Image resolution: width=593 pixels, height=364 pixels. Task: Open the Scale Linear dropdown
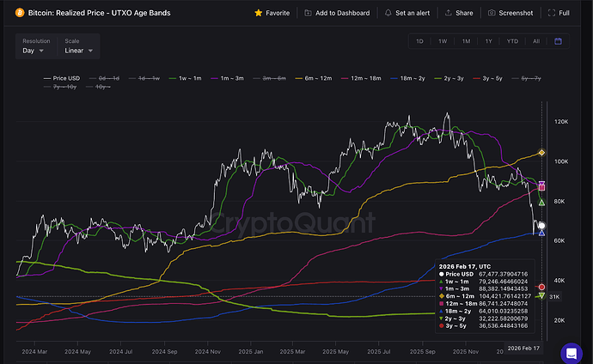coord(78,51)
